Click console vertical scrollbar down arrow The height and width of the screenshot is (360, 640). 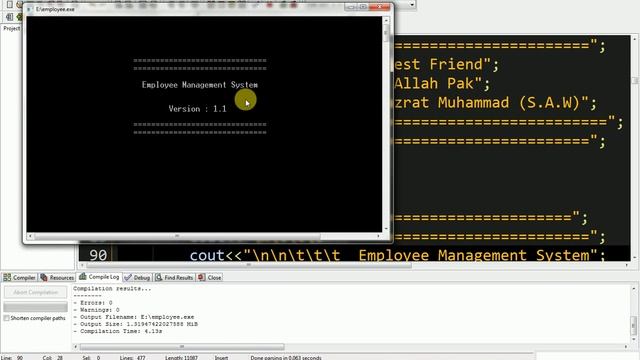pos(386,229)
